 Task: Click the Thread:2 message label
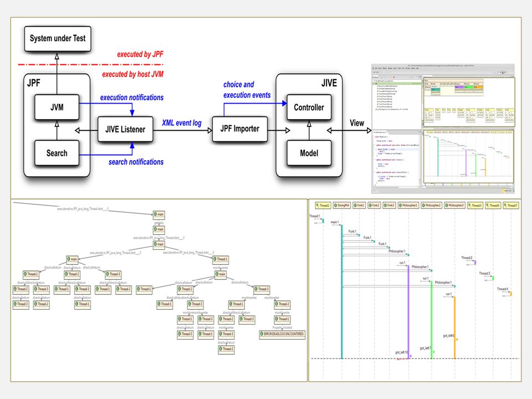(x=467, y=258)
